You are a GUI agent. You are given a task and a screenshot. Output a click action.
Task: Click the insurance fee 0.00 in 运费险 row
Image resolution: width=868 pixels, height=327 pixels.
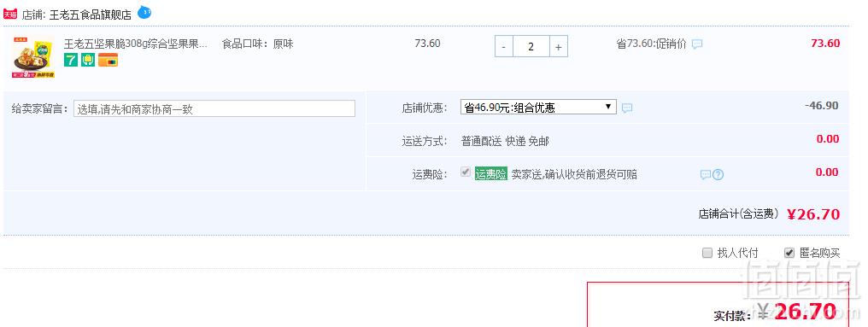[828, 172]
